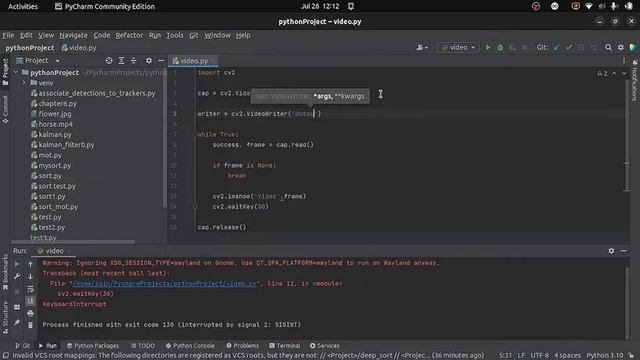Screen dimensions: 640x360
Task: Open clock Jul 26 12:12 calendar
Action: pyautogui.click(x=320, y=6)
